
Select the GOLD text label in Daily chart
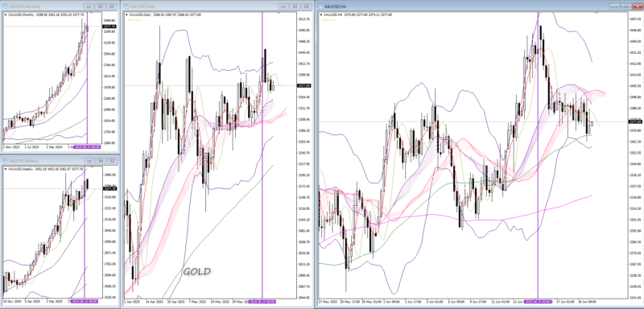click(196, 271)
